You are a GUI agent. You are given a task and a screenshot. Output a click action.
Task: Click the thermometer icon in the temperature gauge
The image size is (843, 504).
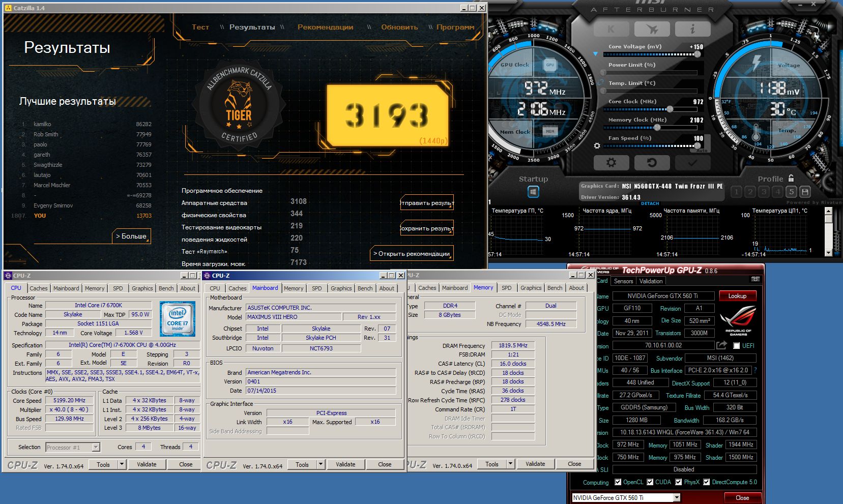coord(756,132)
